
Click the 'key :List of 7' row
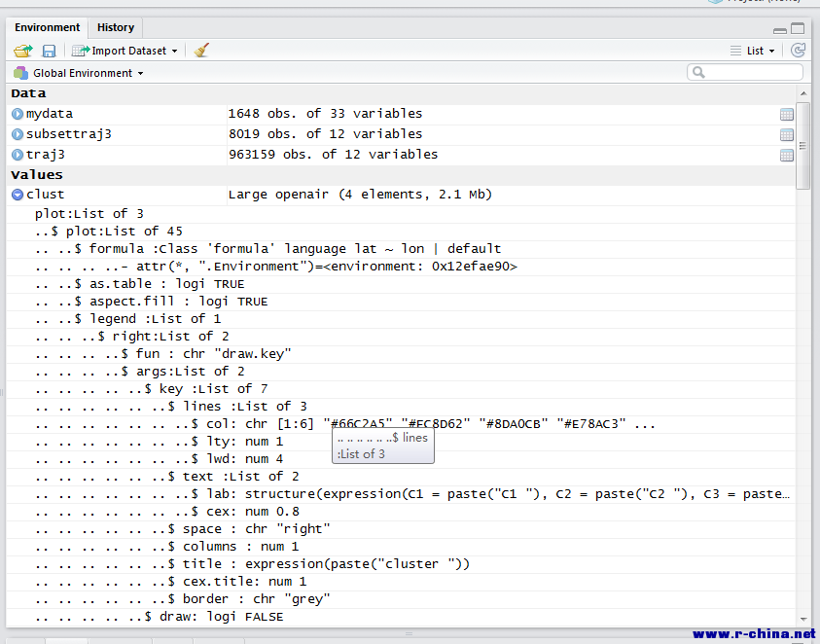(401, 389)
